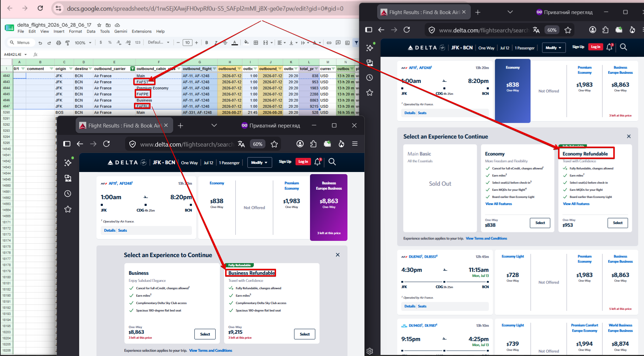Open Name box dropdown arrow

point(26,54)
